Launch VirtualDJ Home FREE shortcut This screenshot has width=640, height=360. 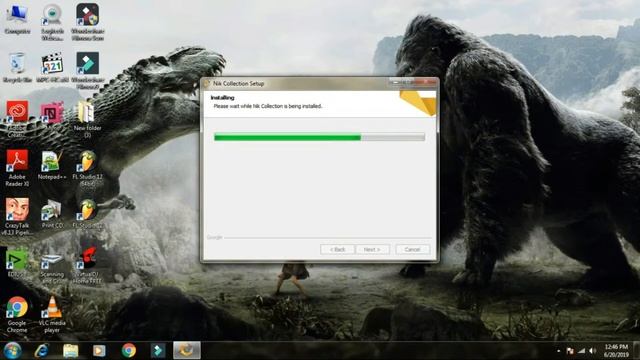pos(87,266)
